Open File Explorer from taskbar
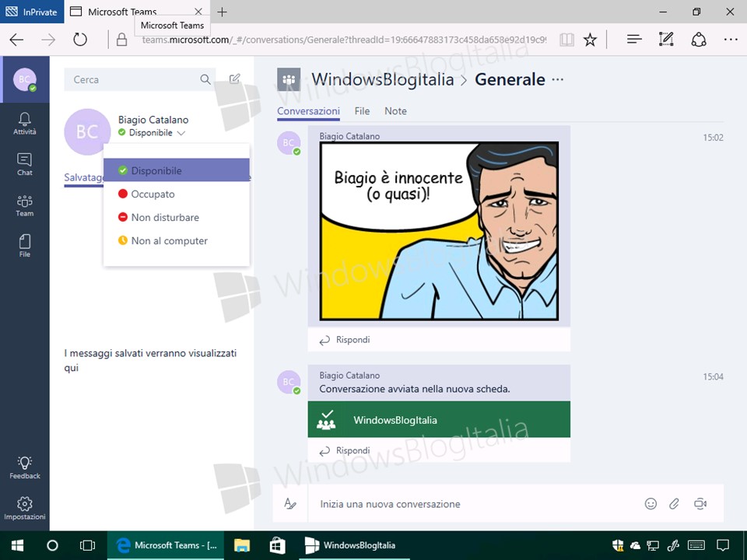Screen dimensions: 747x560 (242, 545)
